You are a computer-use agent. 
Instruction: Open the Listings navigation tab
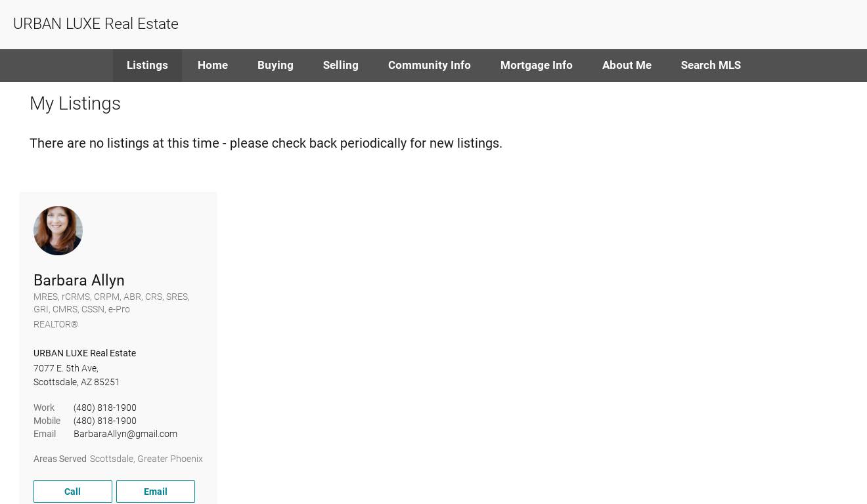[147, 65]
